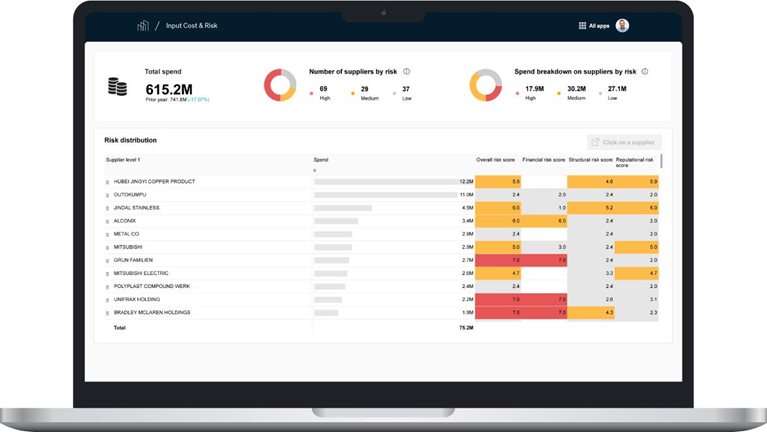Click the spend bar for ALCONIX

point(336,221)
